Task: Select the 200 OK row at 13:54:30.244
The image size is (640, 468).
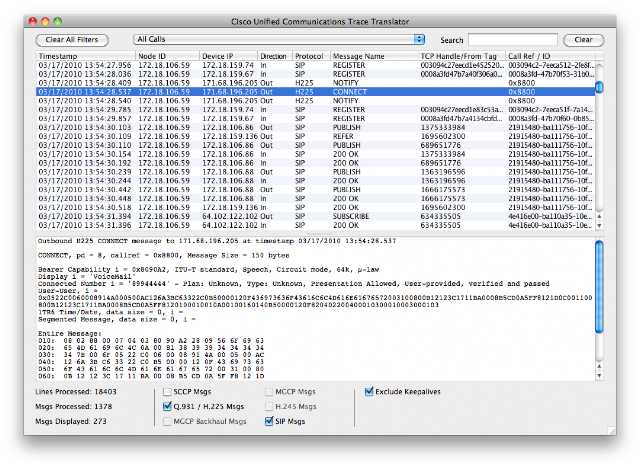Action: (x=316, y=181)
